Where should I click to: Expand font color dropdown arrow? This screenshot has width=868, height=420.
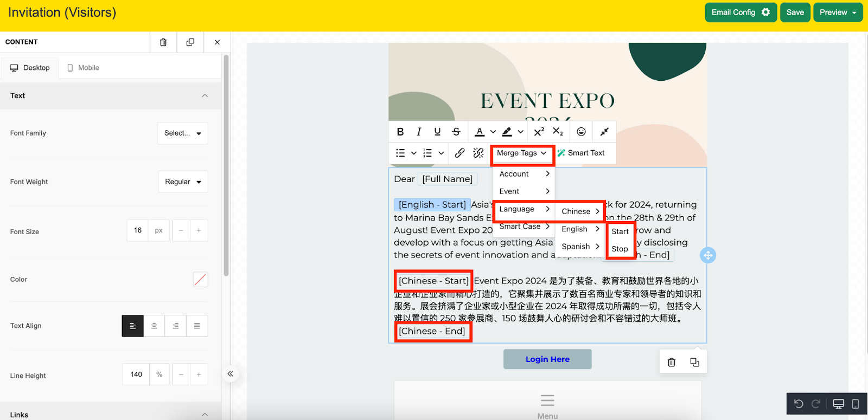[493, 132]
